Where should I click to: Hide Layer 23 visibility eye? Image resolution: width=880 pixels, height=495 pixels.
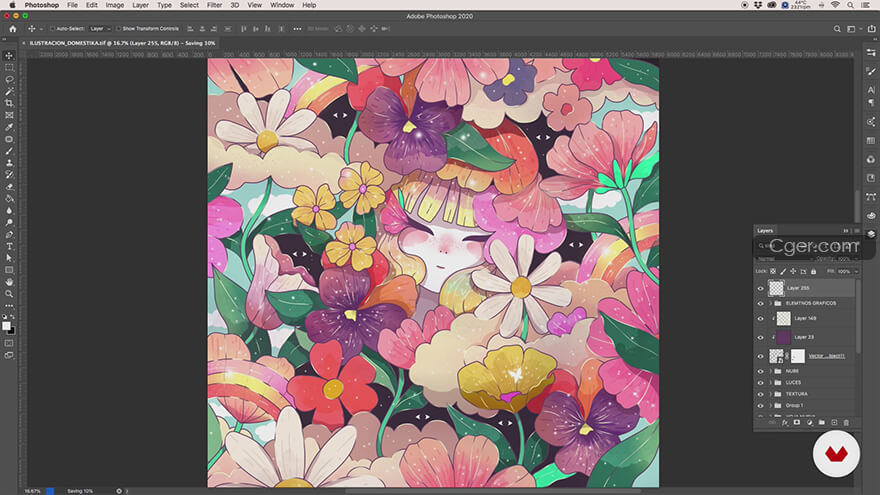(x=760, y=337)
